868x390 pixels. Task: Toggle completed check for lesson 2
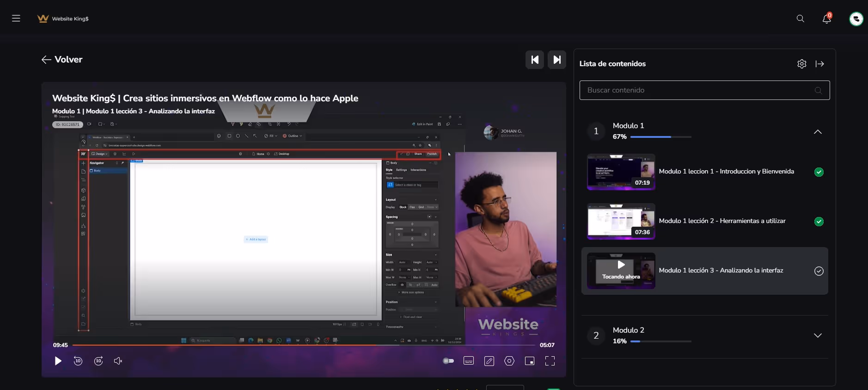click(819, 222)
